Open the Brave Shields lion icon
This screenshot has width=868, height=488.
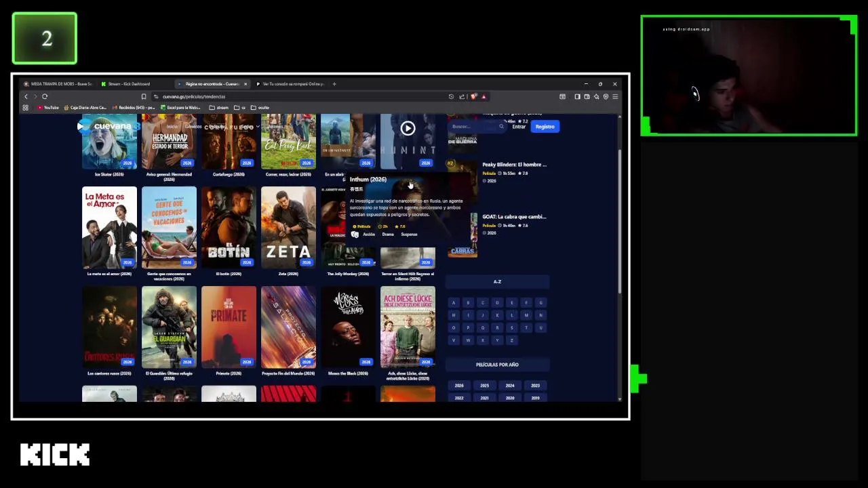pyautogui.click(x=473, y=97)
